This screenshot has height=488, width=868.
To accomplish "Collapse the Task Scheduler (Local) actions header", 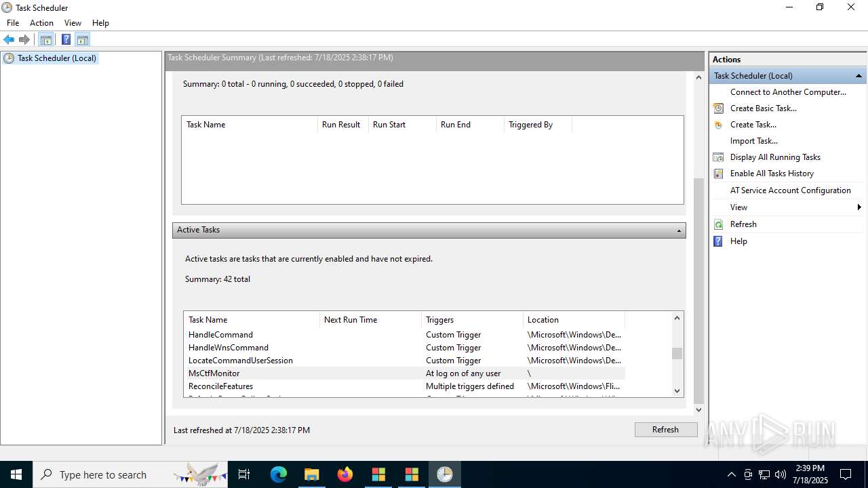I will [859, 76].
